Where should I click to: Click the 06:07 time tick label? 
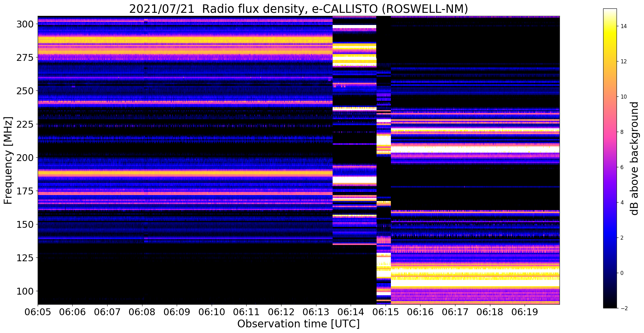[x=108, y=312]
